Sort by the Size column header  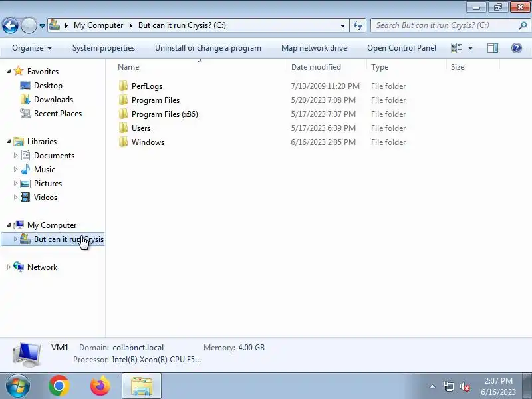coord(473,67)
